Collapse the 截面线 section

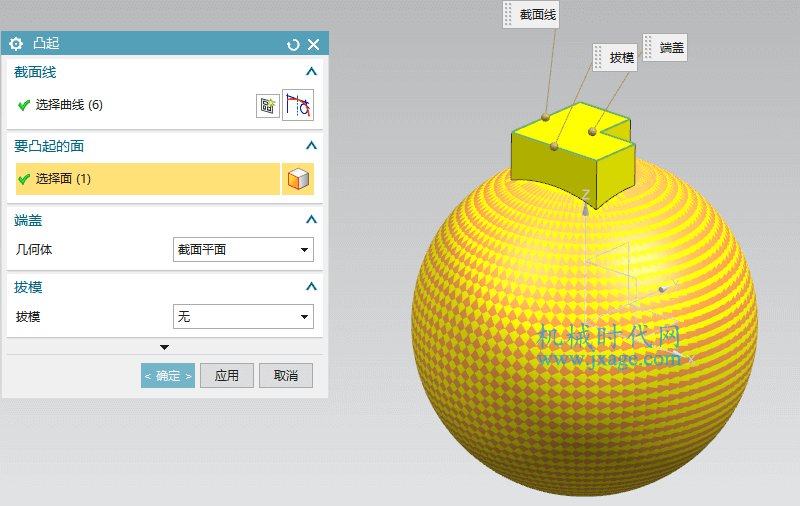point(311,72)
